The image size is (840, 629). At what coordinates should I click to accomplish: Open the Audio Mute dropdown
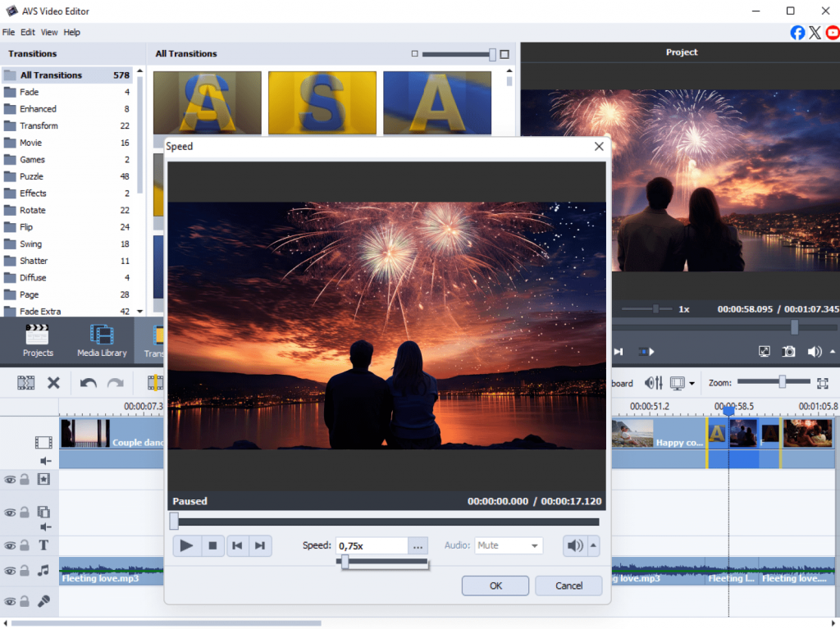point(509,545)
